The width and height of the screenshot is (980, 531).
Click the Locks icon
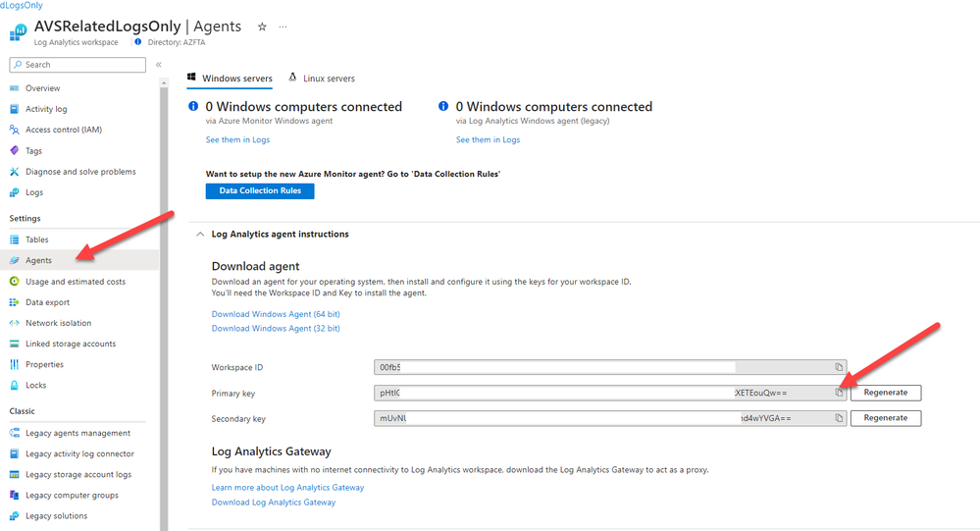coord(15,386)
